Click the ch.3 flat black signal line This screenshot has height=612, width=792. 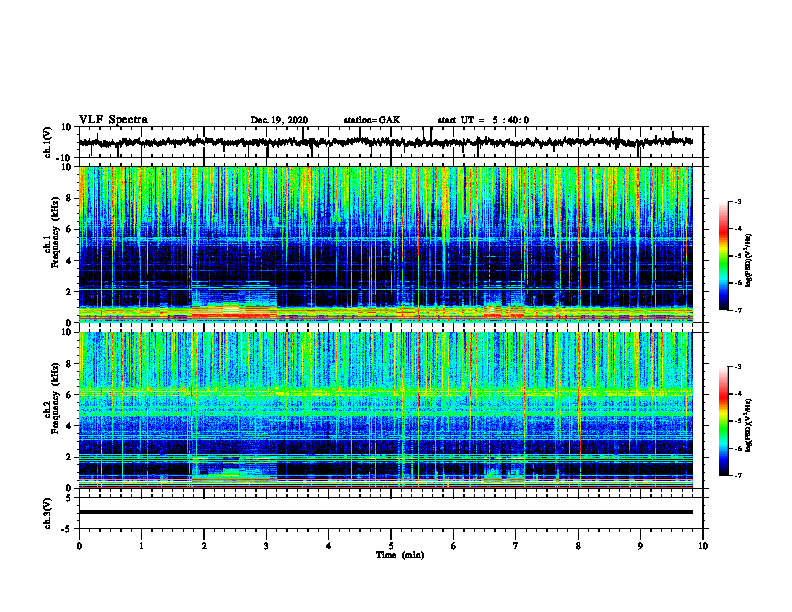point(385,512)
